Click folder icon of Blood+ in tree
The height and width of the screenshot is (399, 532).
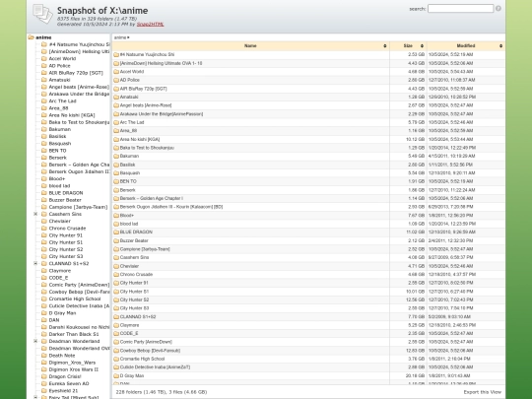pos(44,178)
